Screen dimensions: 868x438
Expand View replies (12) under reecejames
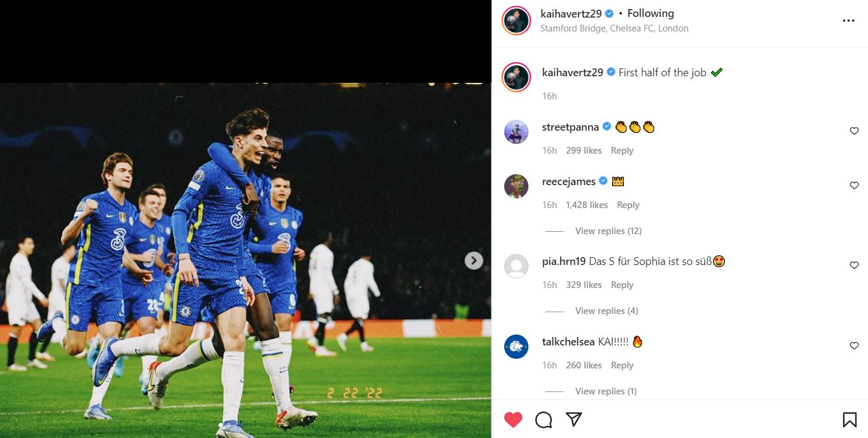pos(608,231)
